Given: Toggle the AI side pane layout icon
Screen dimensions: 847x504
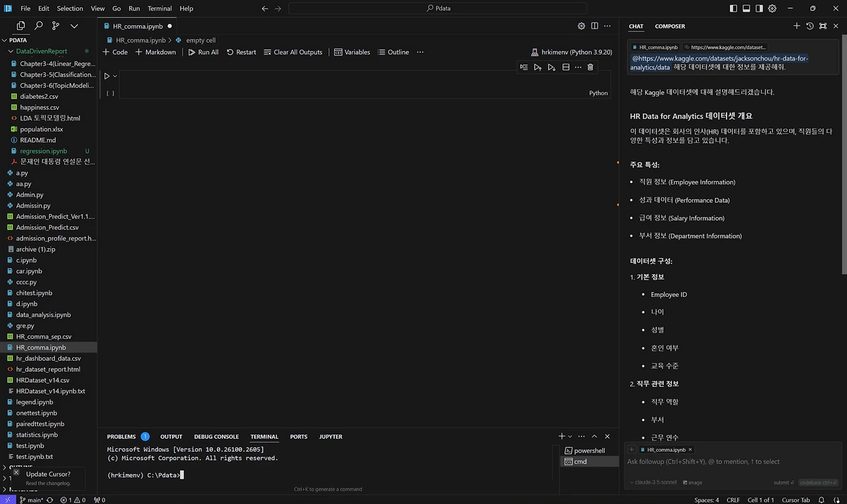Looking at the screenshot, I should click(759, 9).
